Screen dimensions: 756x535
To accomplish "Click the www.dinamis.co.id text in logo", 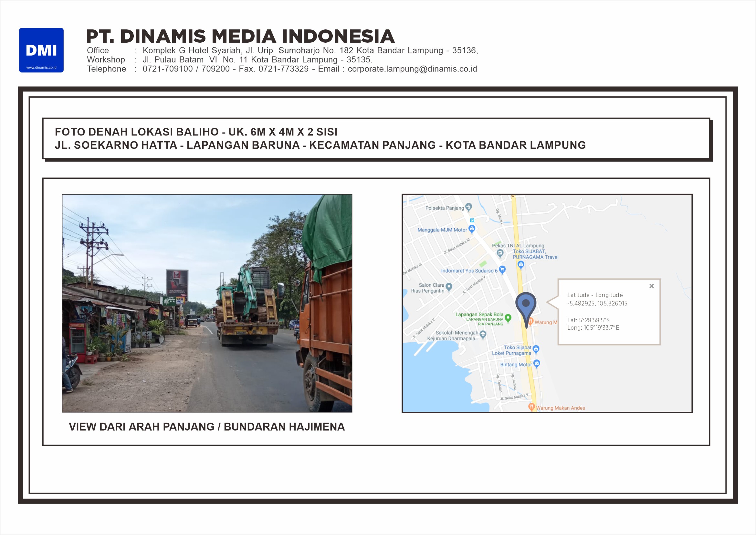I will (41, 68).
